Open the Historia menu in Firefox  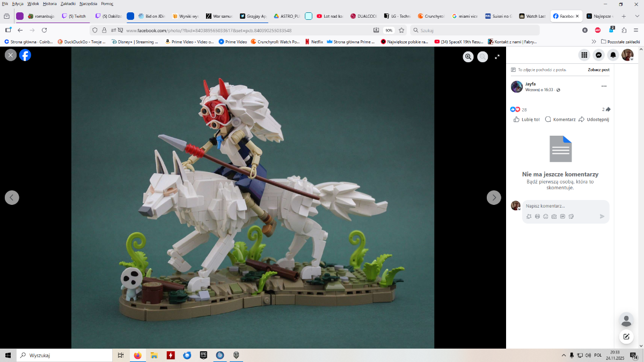coord(49,3)
